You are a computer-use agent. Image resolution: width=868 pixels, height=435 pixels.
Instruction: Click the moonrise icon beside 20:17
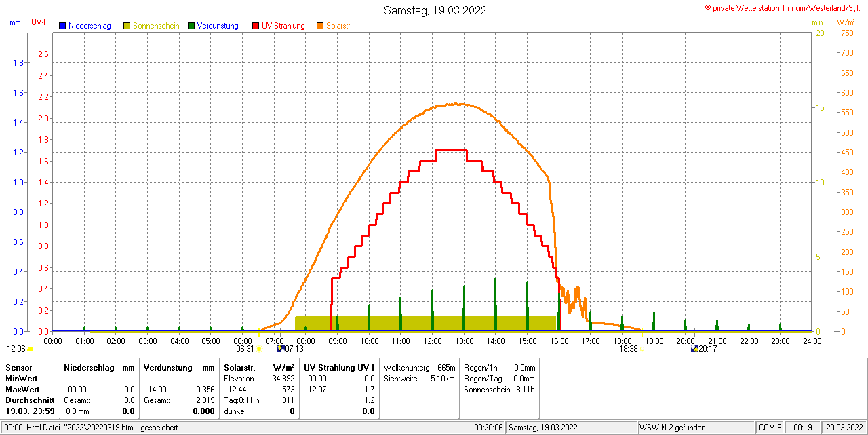click(x=694, y=349)
